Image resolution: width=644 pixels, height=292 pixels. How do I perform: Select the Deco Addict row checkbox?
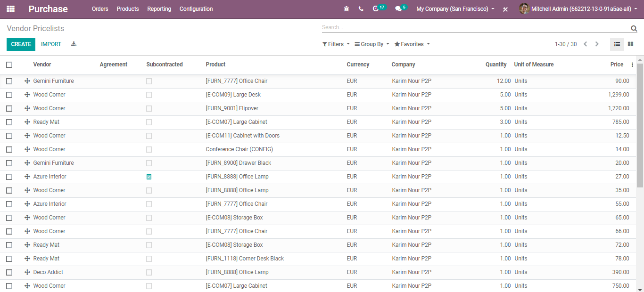(x=9, y=272)
